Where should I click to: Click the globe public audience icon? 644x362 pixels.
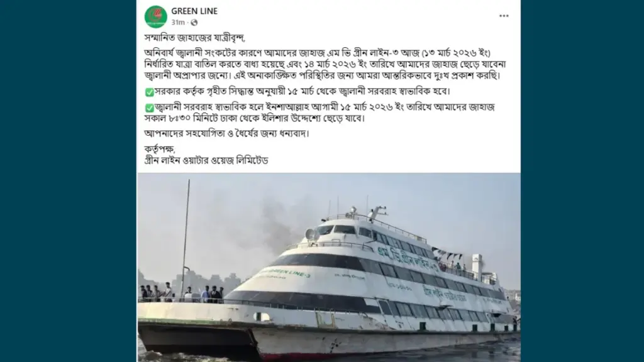(x=194, y=23)
